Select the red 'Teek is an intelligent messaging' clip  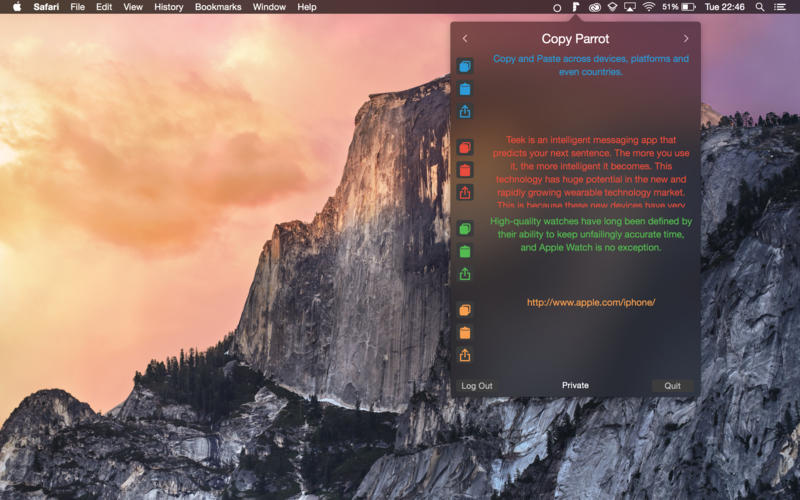[x=591, y=172]
